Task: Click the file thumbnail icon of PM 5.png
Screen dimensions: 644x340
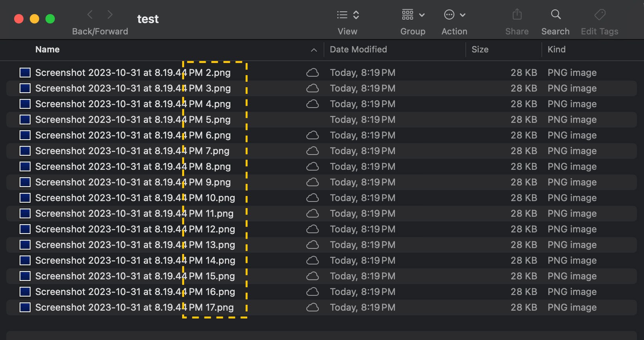Action: click(x=25, y=120)
